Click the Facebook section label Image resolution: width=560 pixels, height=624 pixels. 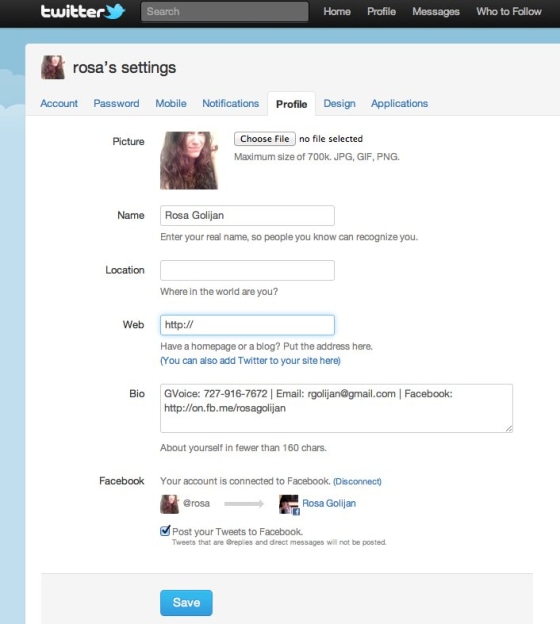121,481
